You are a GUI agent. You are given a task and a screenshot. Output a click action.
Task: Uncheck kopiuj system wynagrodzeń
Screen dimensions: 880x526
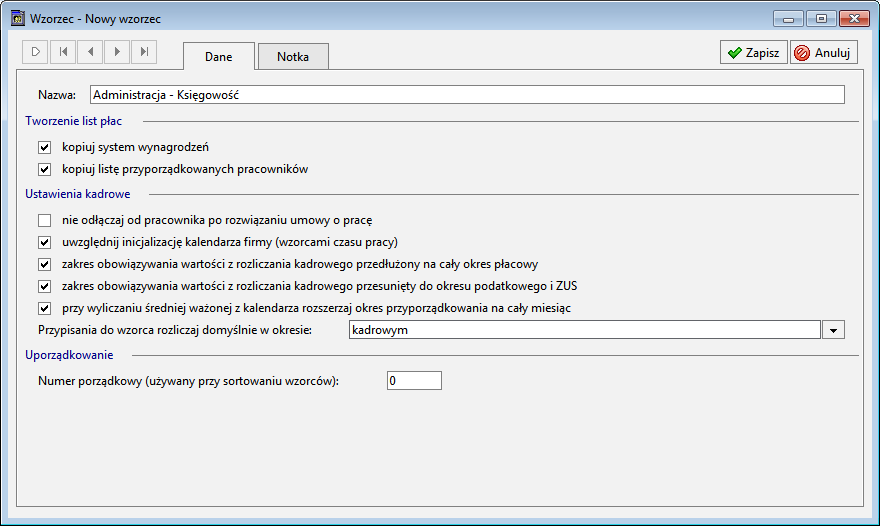coord(44,147)
